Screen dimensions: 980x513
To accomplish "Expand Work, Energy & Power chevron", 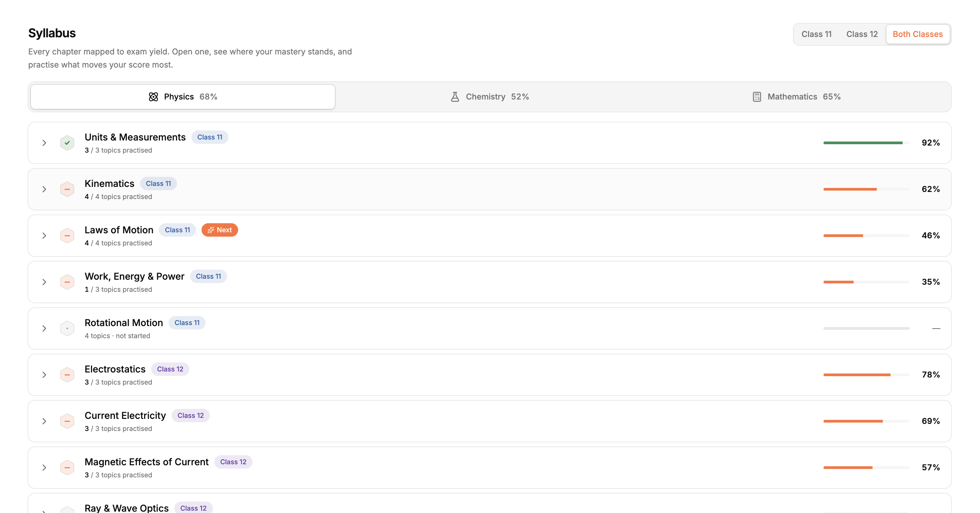I will tap(44, 282).
